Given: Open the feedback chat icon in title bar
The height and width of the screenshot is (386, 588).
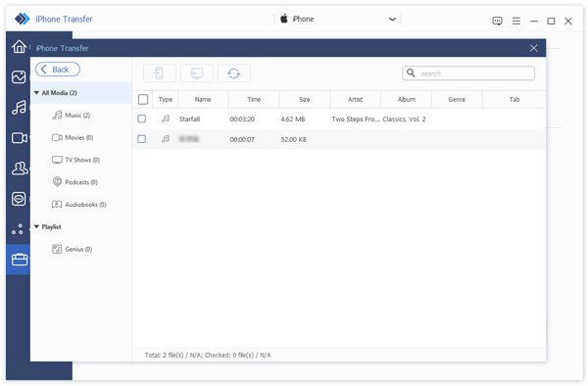Looking at the screenshot, I should [497, 21].
